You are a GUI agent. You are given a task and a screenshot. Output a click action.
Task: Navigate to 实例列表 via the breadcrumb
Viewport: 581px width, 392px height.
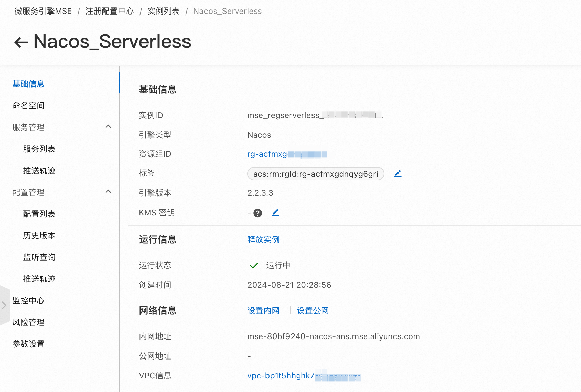164,11
